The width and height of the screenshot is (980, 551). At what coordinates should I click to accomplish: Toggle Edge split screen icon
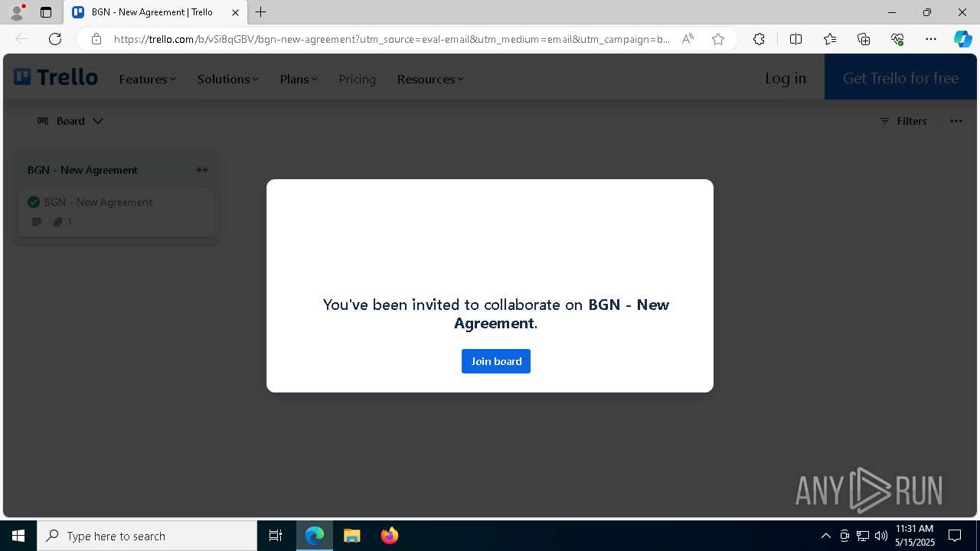point(795,39)
